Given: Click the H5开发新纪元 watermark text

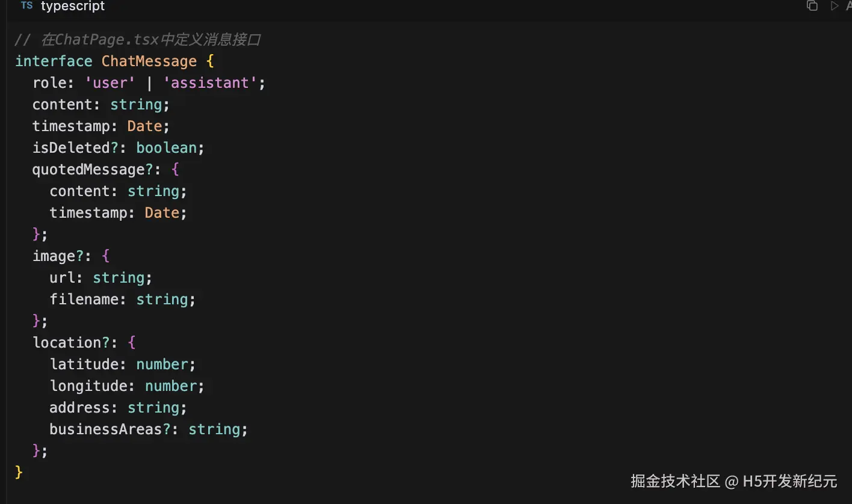Looking at the screenshot, I should (x=789, y=481).
